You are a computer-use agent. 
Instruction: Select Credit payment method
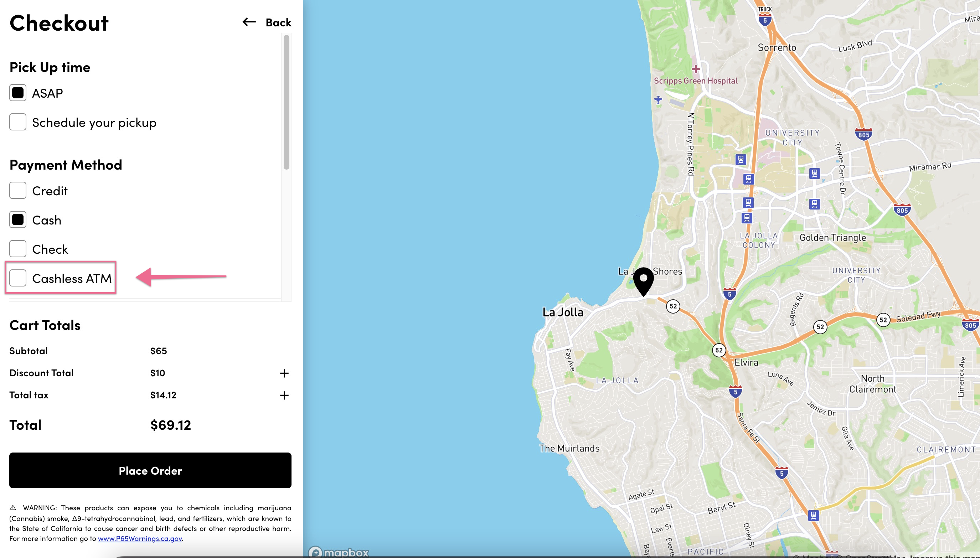click(17, 191)
